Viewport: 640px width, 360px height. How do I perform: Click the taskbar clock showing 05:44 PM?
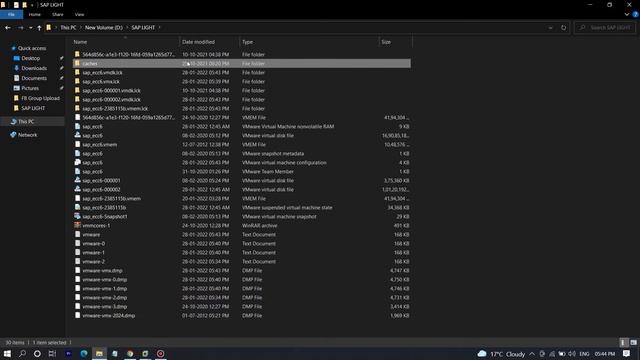click(x=604, y=354)
